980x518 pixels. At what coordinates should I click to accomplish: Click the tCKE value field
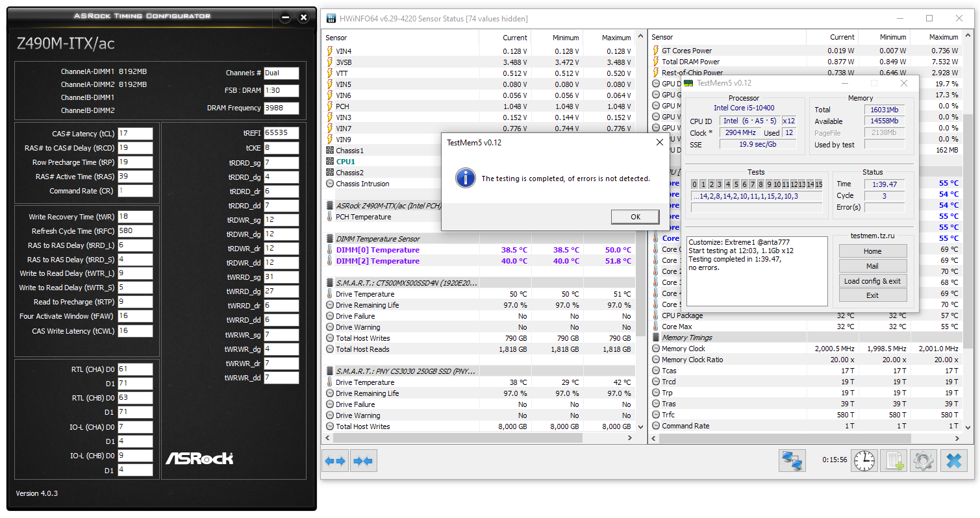281,148
